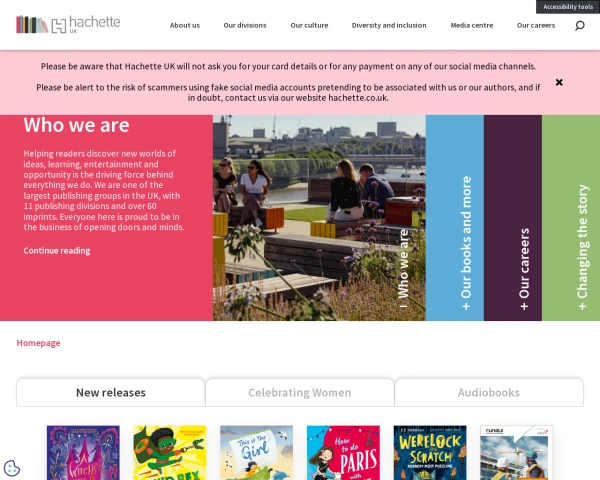Dismiss the pink scam warning banner

click(x=559, y=82)
